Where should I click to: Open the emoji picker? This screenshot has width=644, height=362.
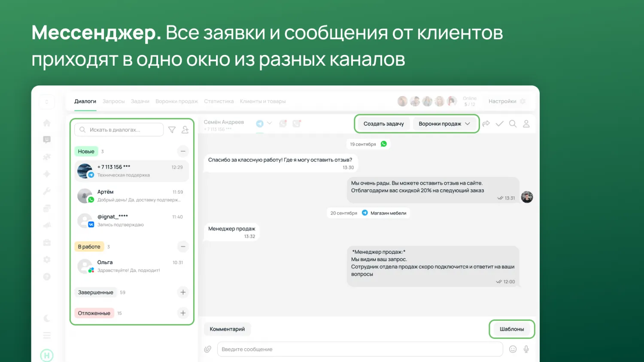(x=513, y=349)
